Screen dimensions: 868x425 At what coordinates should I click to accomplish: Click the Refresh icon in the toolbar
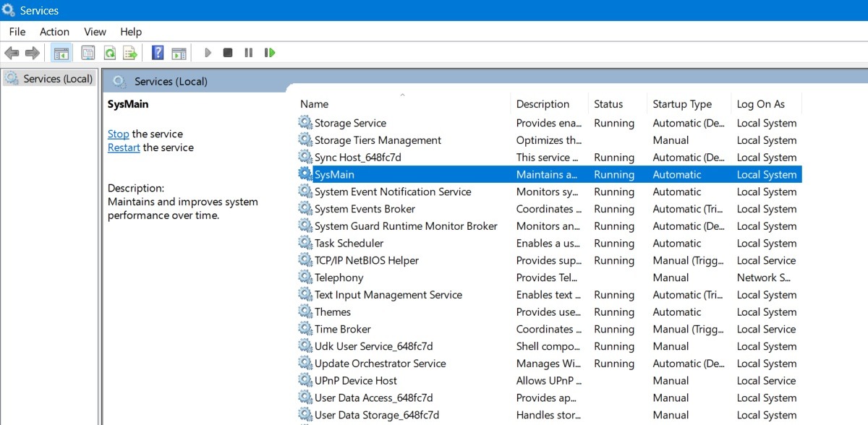point(109,52)
